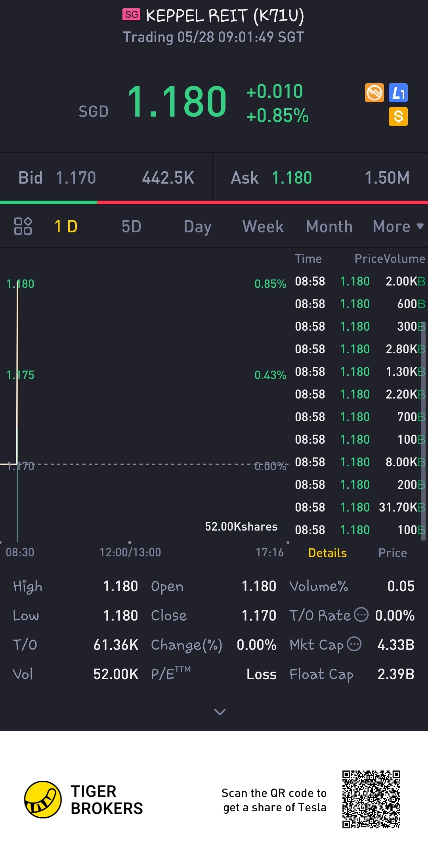428x868 pixels.
Task: Select the 1D chart tab
Action: (x=66, y=226)
